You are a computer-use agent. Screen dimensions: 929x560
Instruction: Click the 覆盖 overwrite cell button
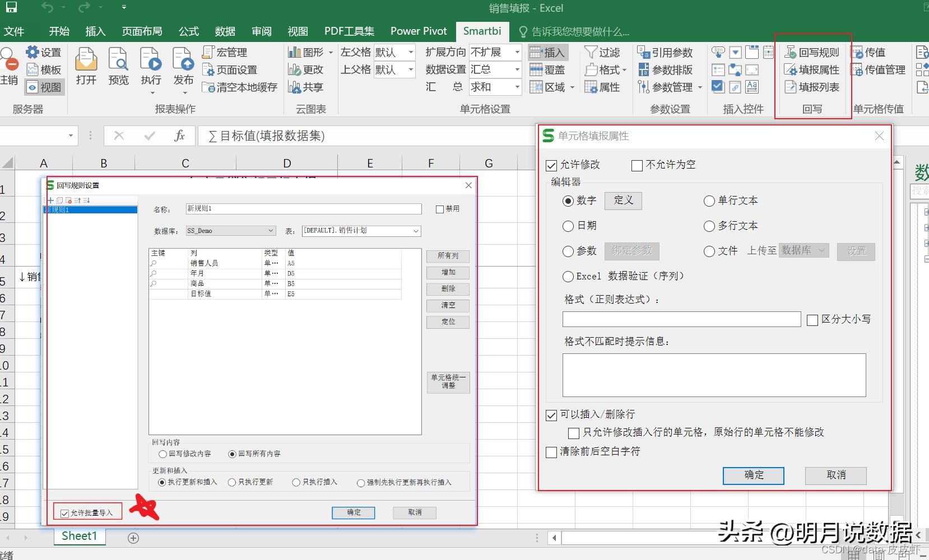coord(547,69)
